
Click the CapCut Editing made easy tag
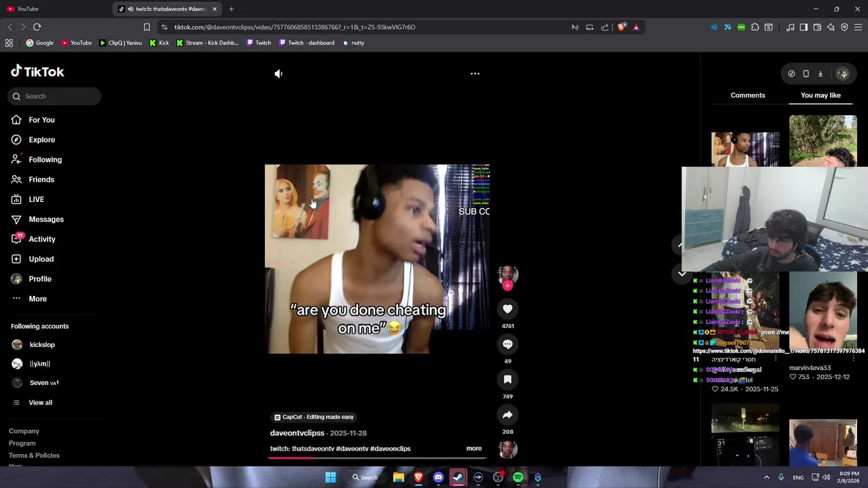314,417
